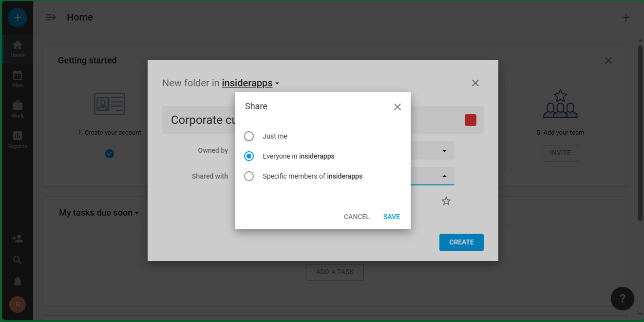Go to Home in sidebar
644x322 pixels.
click(x=18, y=49)
